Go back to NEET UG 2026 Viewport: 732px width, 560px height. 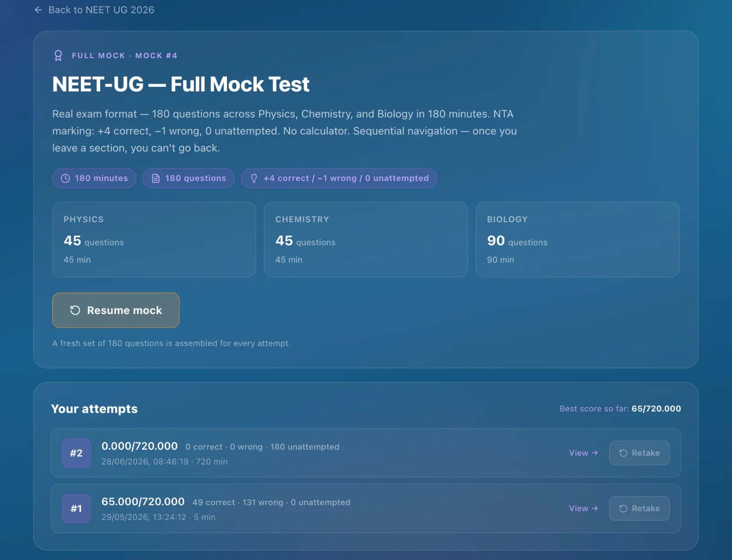tap(94, 10)
